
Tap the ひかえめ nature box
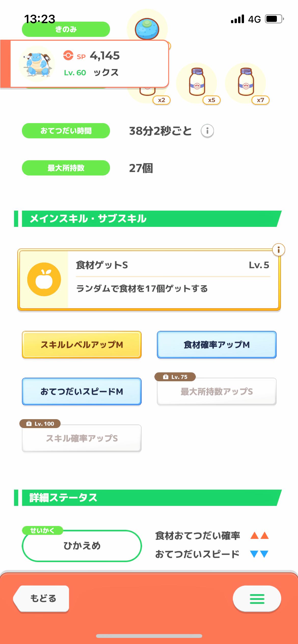click(82, 546)
